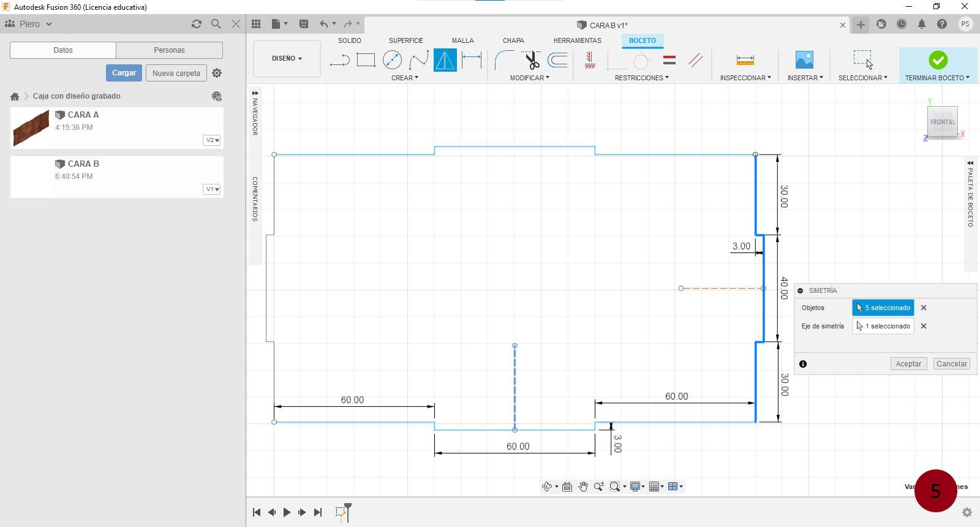Apply the Parallel constraint icon
This screenshot has width=980, height=527.
[x=696, y=60]
